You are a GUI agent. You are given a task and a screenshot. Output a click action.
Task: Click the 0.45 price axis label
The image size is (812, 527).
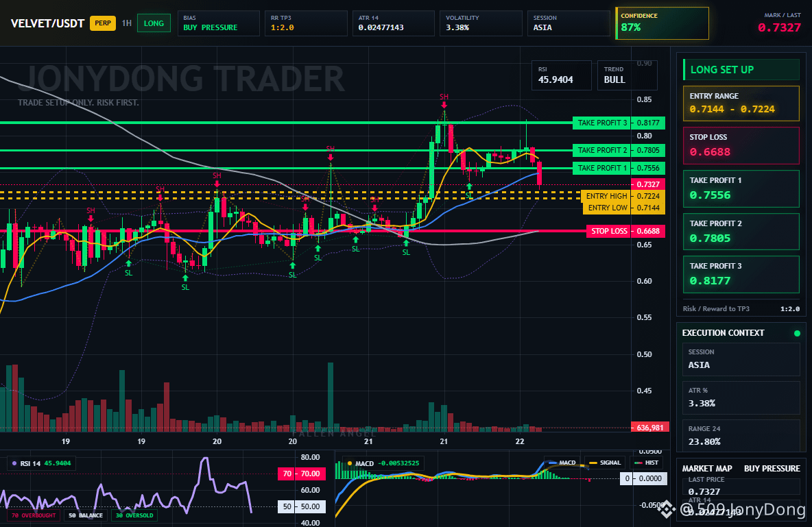click(644, 391)
